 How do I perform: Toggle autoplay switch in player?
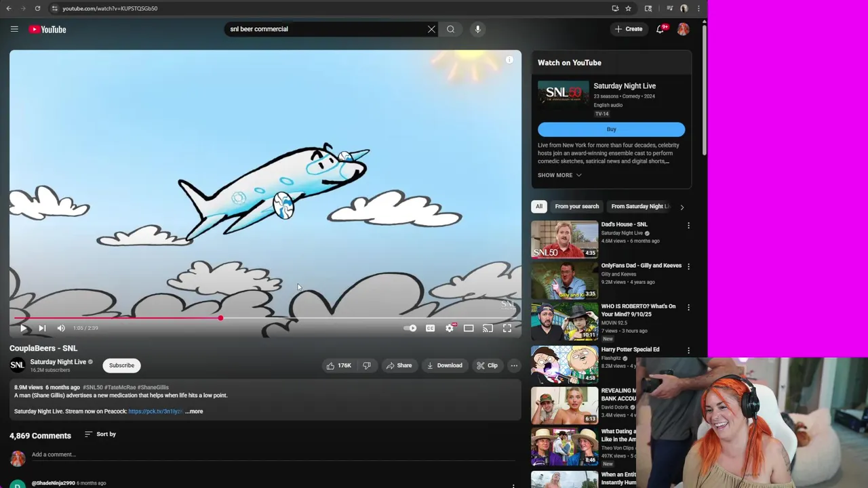pos(410,328)
